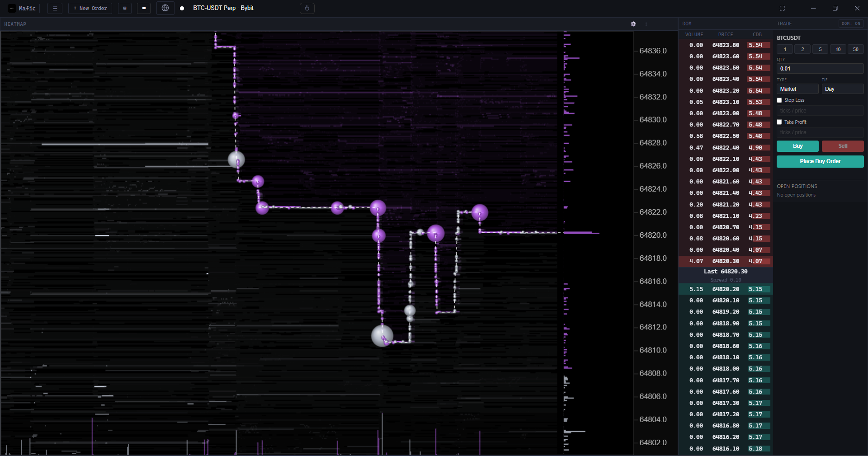The width and height of the screenshot is (868, 456).
Task: Click the best ask row 64820.30
Action: coord(726,261)
